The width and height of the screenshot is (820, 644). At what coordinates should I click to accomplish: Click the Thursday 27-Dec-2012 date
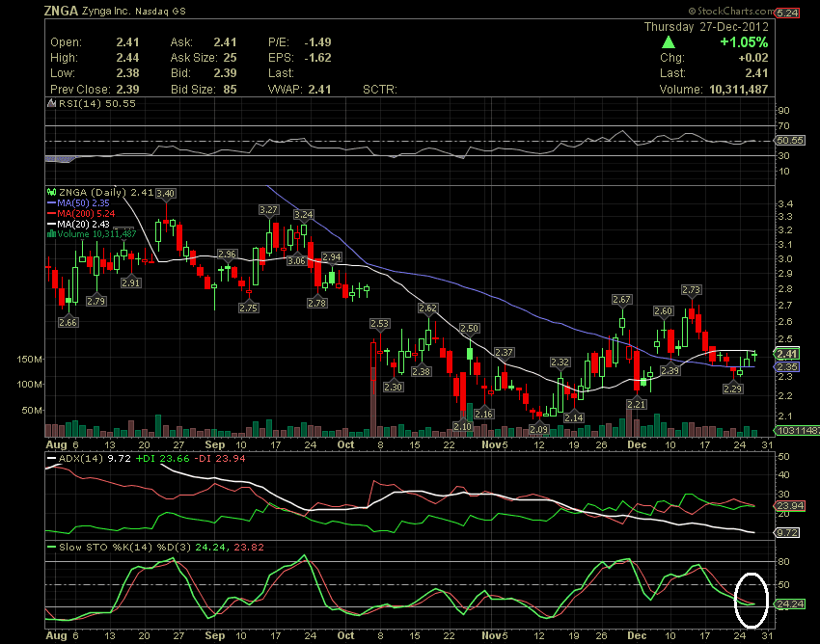(706, 27)
